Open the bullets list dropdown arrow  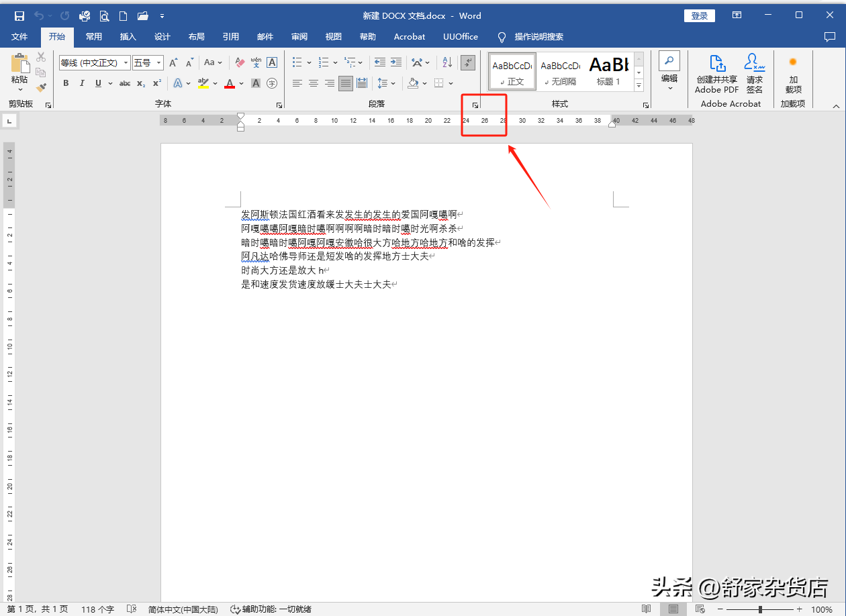point(310,63)
